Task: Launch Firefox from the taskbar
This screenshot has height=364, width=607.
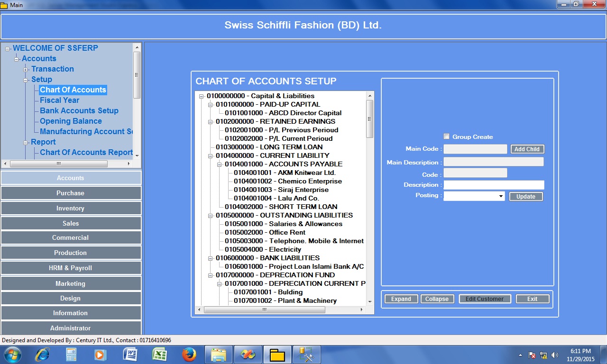Action: pos(189,355)
